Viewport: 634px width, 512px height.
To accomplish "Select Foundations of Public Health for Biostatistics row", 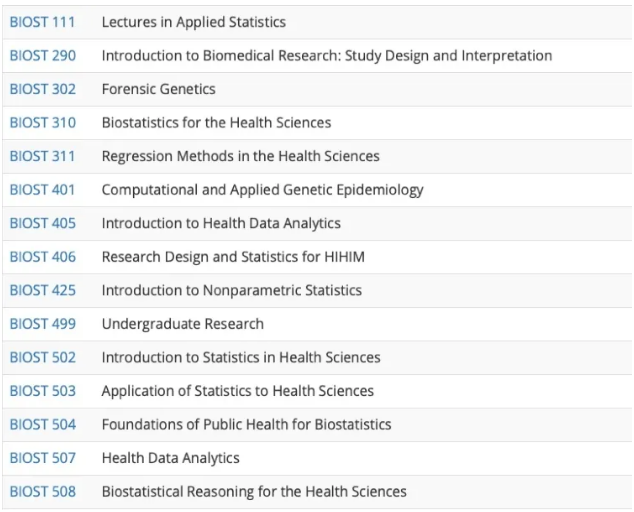I will coord(317,425).
